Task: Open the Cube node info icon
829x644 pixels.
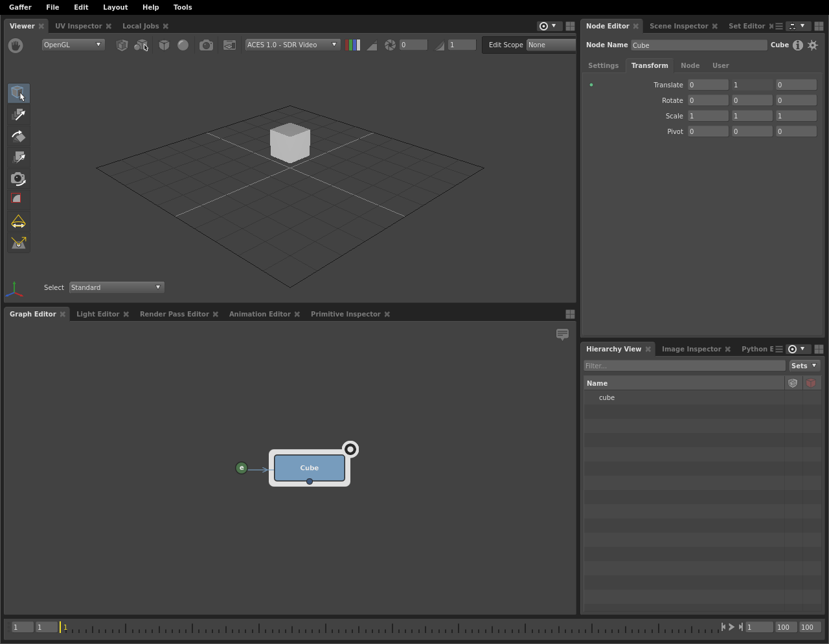Action: [798, 45]
